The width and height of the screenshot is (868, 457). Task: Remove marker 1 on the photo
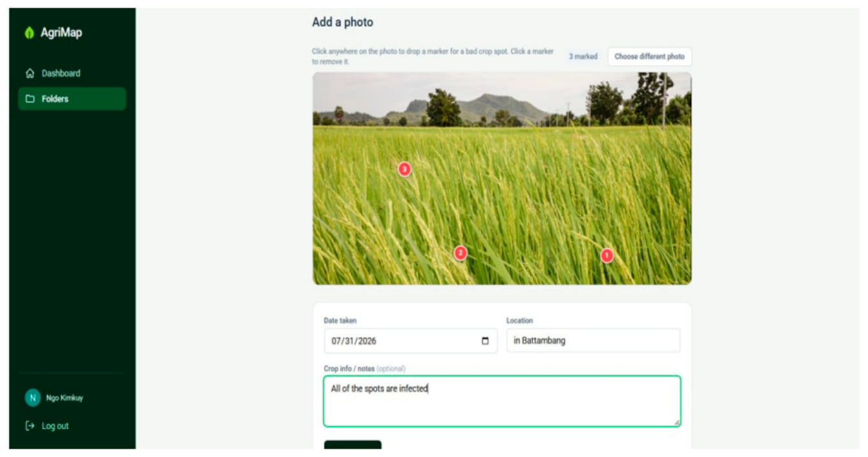[606, 255]
